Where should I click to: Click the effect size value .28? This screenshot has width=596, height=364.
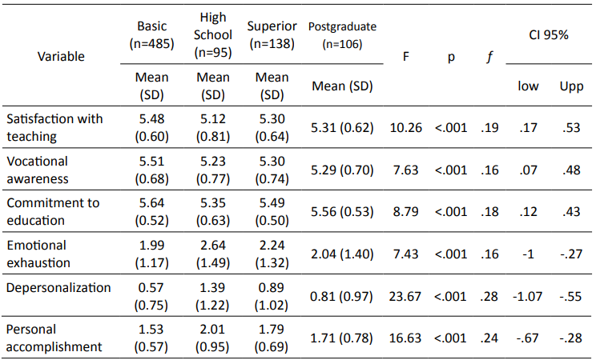489,295
